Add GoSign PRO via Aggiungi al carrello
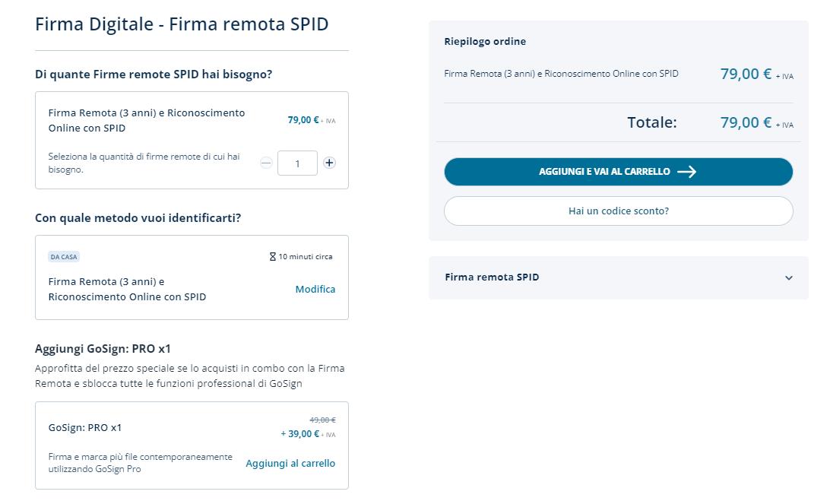 (290, 464)
